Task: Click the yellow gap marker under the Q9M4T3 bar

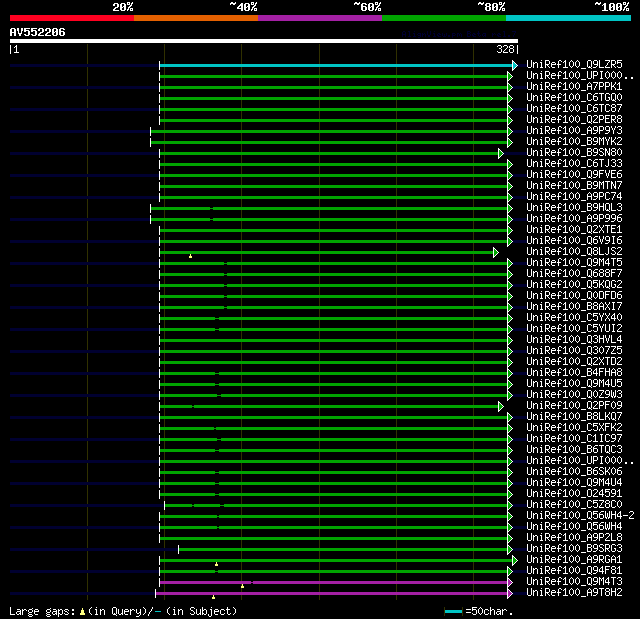Action: click(x=242, y=586)
